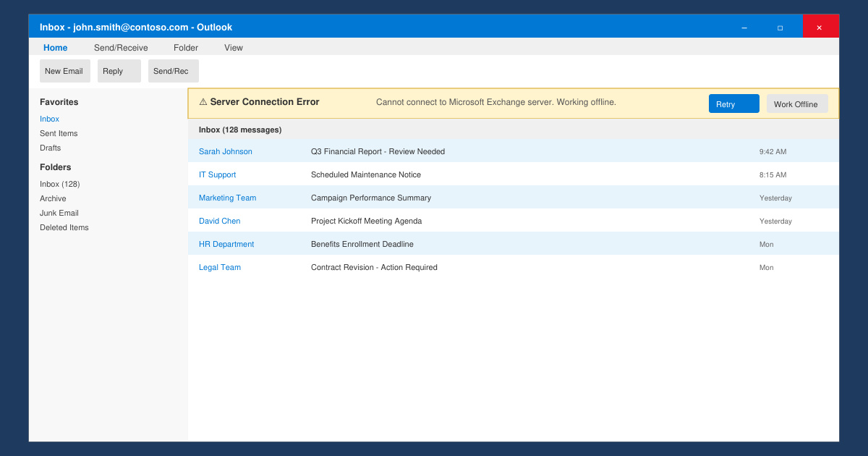This screenshot has height=456, width=868.
Task: Open the Home ribbon tab
Action: pyautogui.click(x=55, y=48)
